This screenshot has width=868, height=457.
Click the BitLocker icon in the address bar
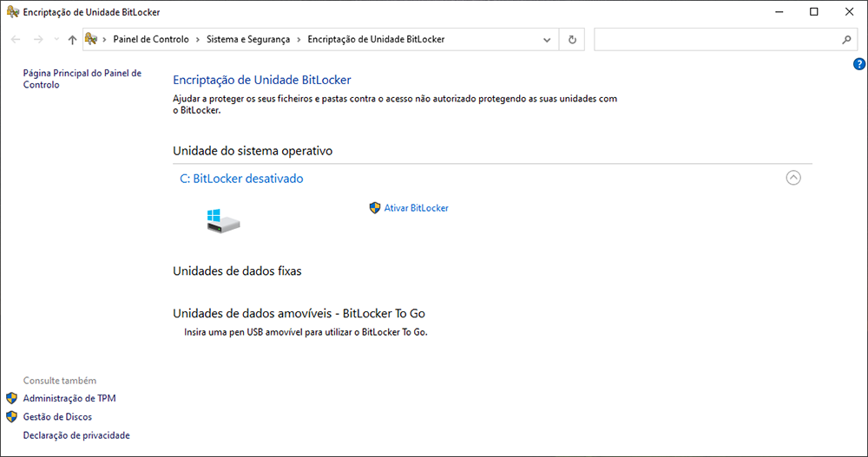pos(91,39)
